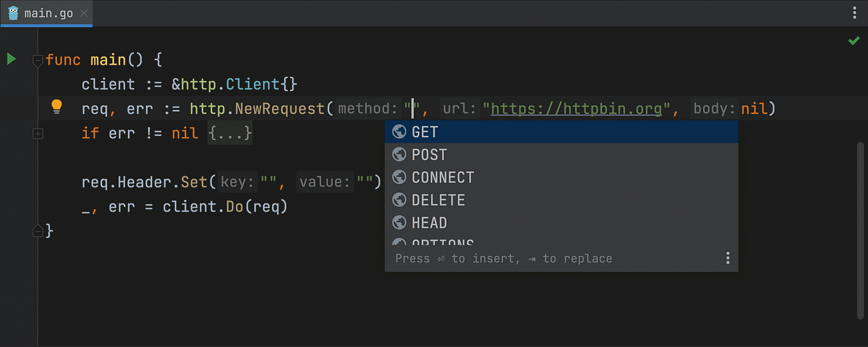Open completion popup three-dot options

click(727, 258)
